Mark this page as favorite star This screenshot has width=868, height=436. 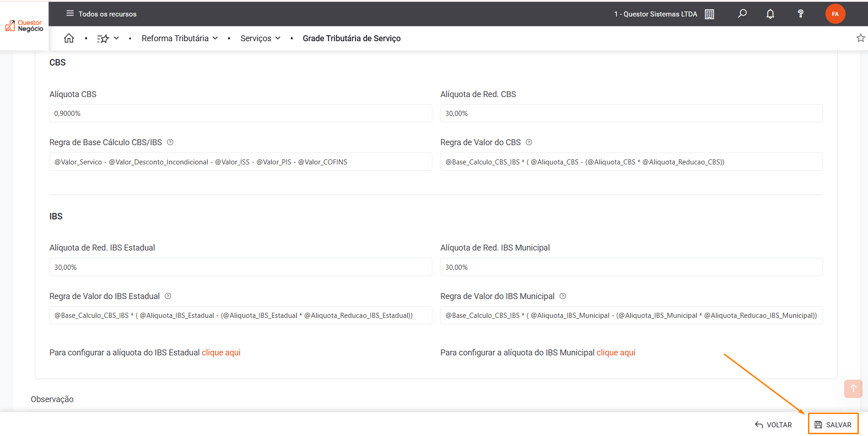click(x=861, y=38)
